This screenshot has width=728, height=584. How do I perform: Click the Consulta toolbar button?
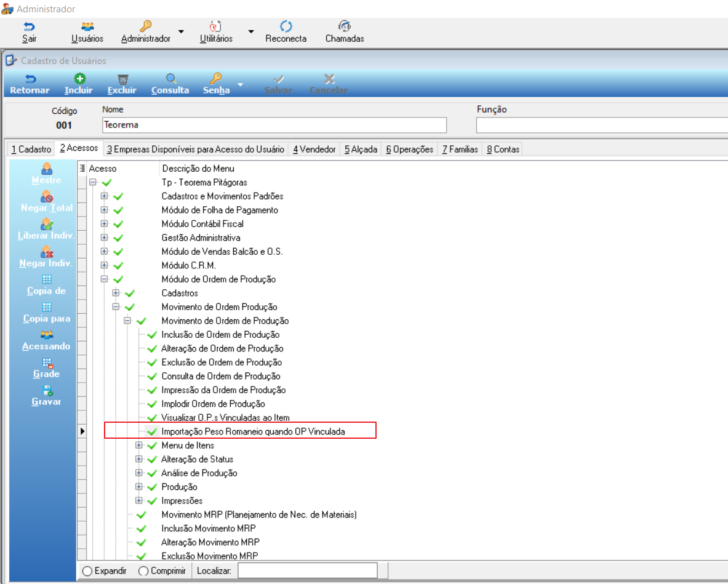[x=170, y=84]
